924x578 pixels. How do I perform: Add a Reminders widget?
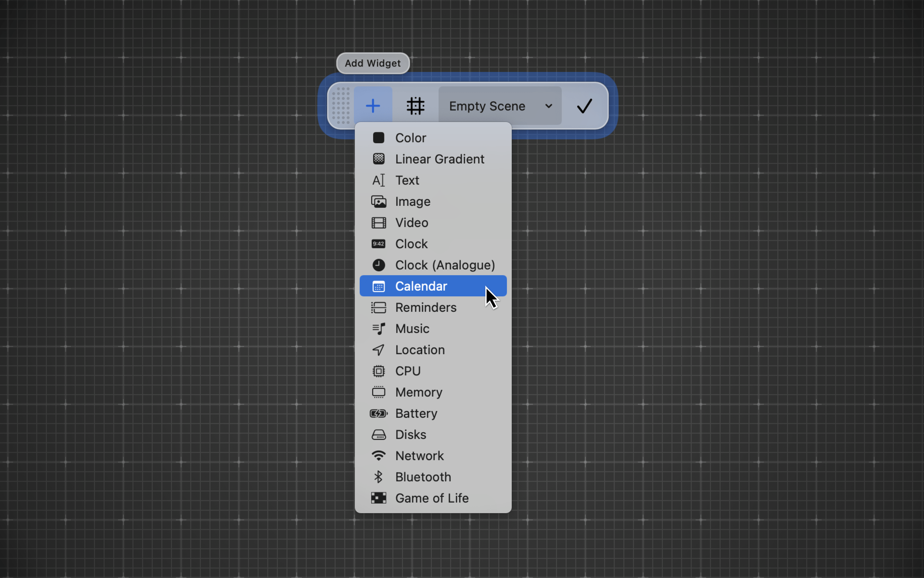pyautogui.click(x=433, y=307)
